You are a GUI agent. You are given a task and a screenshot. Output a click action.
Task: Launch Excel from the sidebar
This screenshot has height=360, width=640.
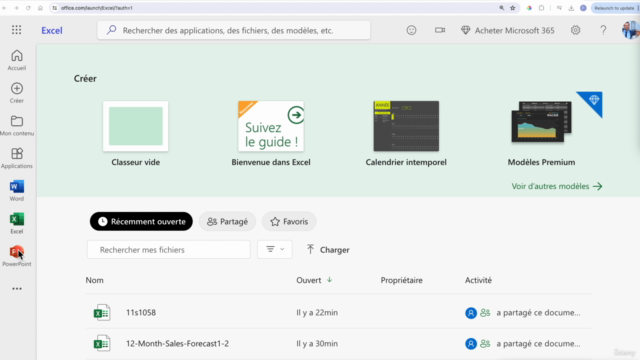click(17, 223)
